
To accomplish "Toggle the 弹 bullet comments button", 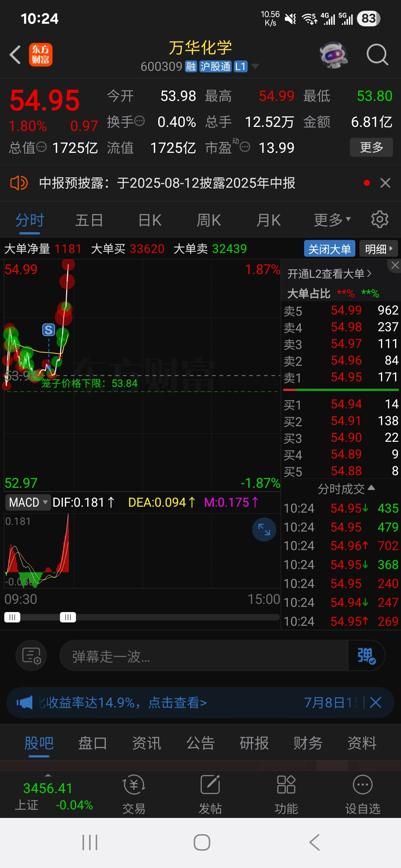I will [x=366, y=655].
